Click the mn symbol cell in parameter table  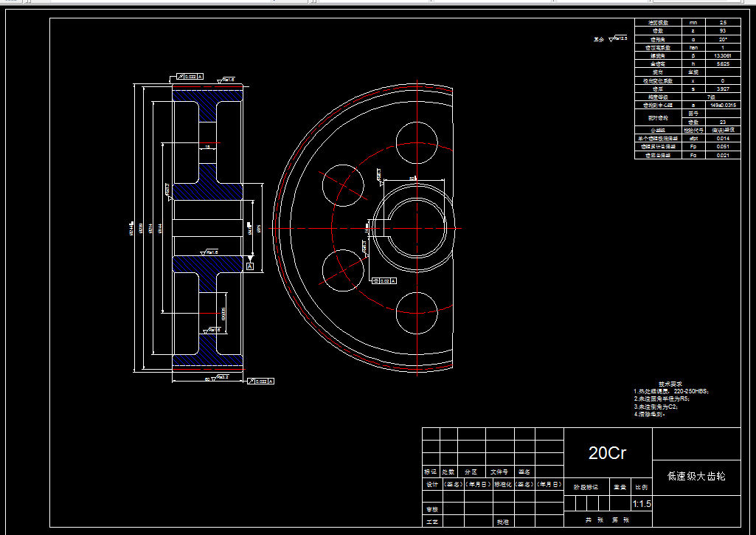[x=693, y=23]
